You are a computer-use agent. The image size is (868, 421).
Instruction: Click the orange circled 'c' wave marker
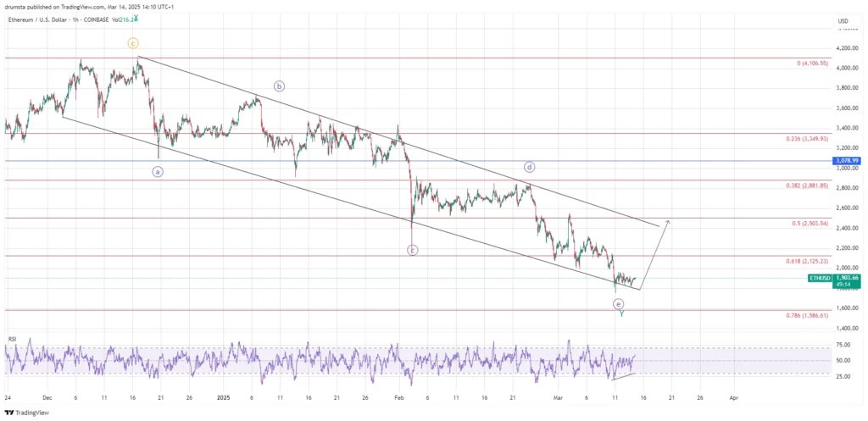133,42
